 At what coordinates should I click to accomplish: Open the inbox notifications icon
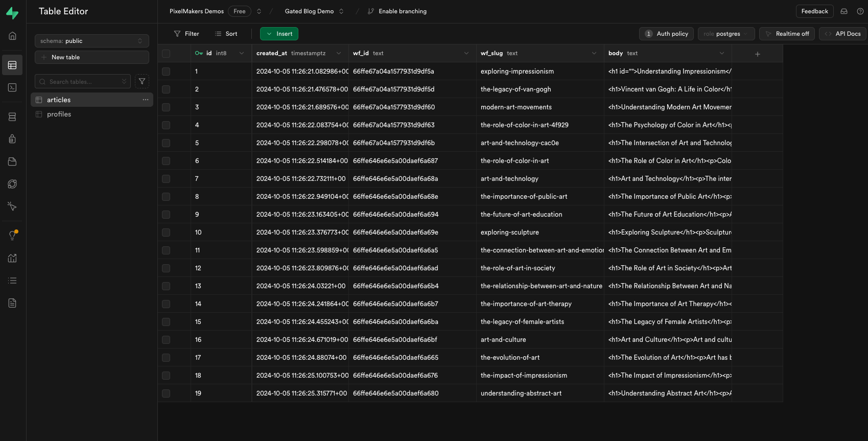point(844,11)
